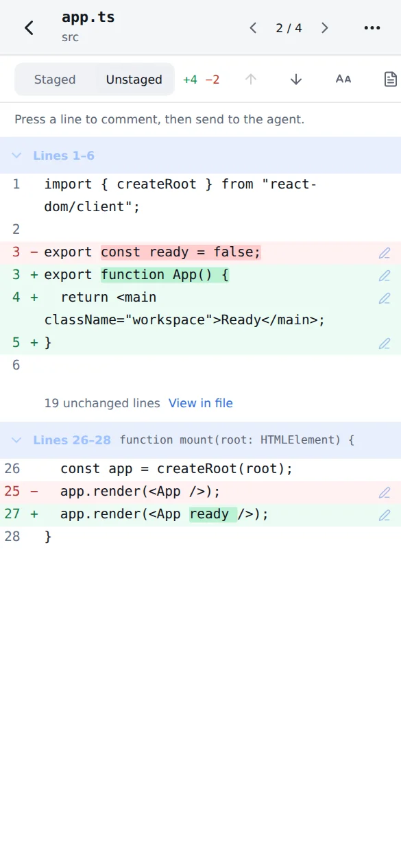The image size is (401, 868).
Task: Collapse the Lines 1-6 hunk
Action: click(16, 156)
